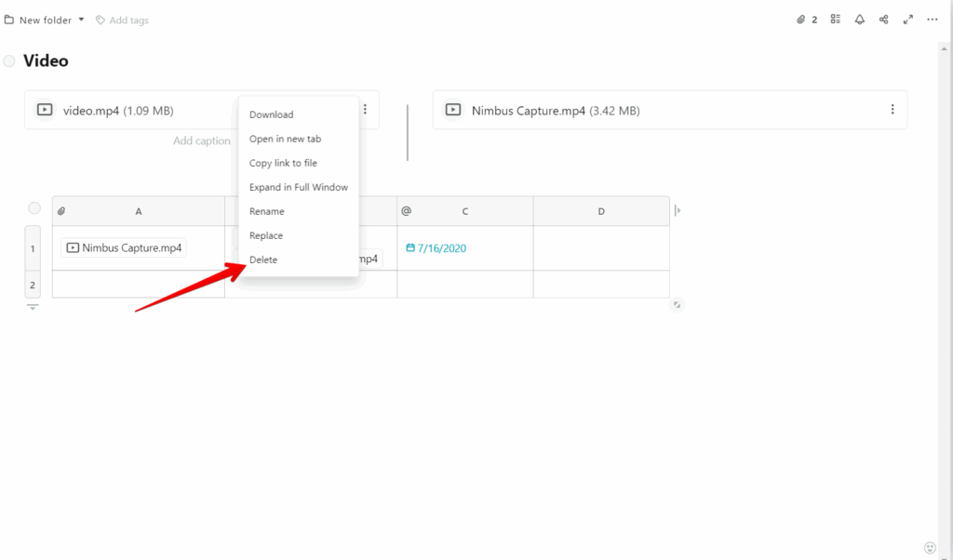Click Add caption under video.mp4
This screenshot has width=953, height=560.
pos(201,141)
